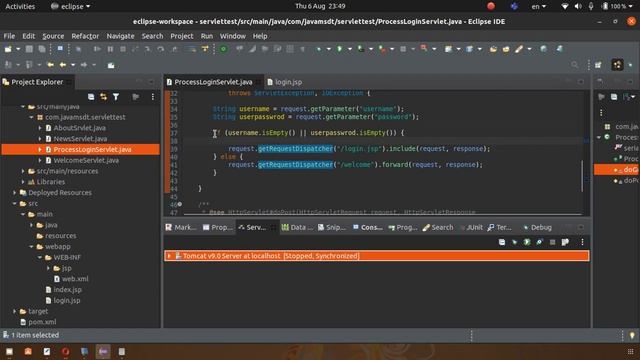640x360 pixels.
Task: Click the green circular toolbar button
Action: 223,49
